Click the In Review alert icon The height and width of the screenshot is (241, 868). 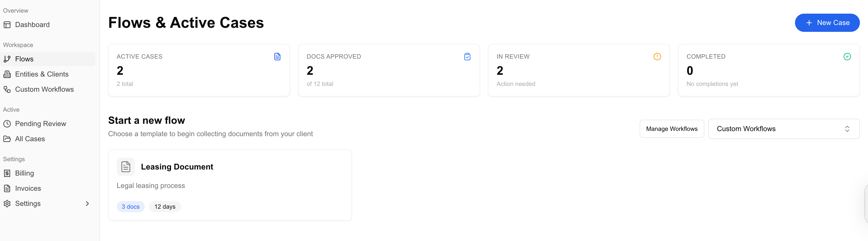(657, 57)
